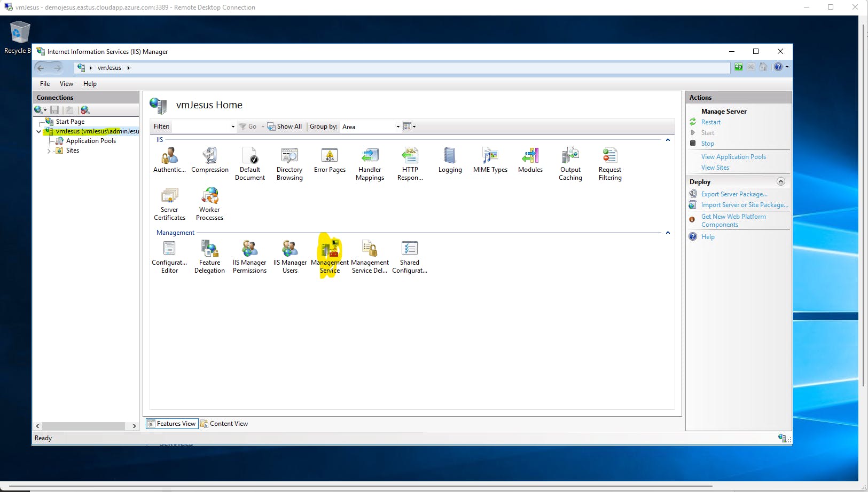The height and width of the screenshot is (492, 868).
Task: Open the view mode dropdown
Action: [x=409, y=126]
